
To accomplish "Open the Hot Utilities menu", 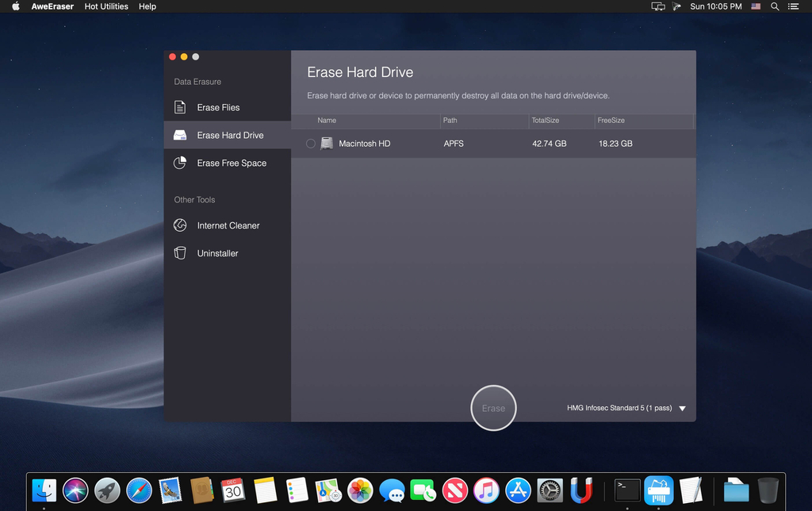I will (x=107, y=6).
